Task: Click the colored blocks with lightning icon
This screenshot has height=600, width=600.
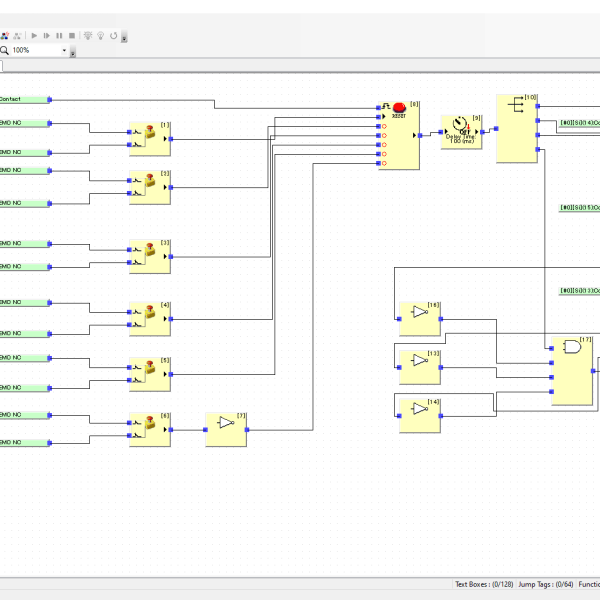Action: pyautogui.click(x=5, y=36)
